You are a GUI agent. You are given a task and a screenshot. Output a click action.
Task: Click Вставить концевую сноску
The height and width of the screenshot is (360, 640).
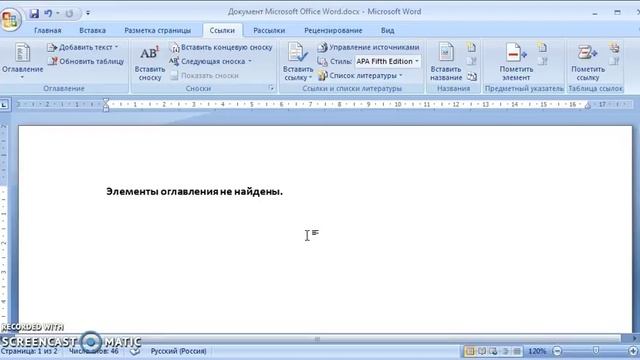click(x=221, y=47)
